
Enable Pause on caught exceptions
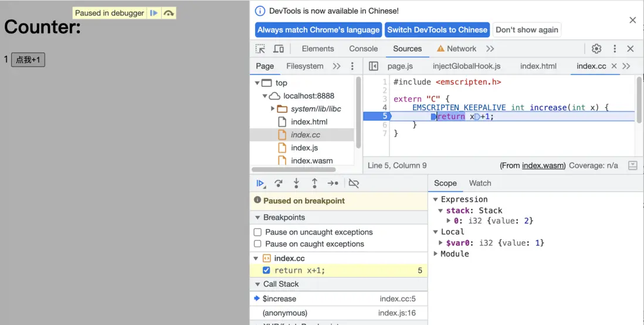[257, 244]
